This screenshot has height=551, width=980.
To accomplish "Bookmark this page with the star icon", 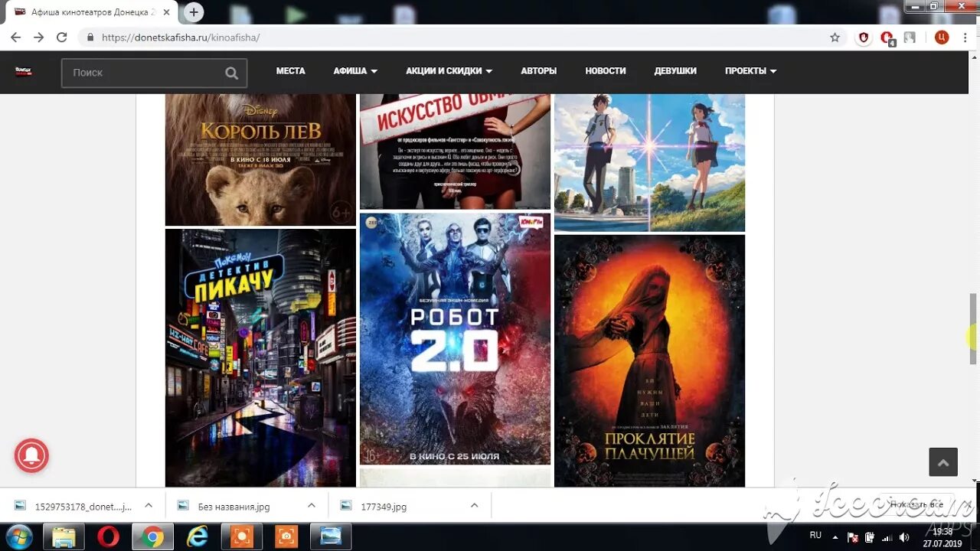I will [835, 37].
